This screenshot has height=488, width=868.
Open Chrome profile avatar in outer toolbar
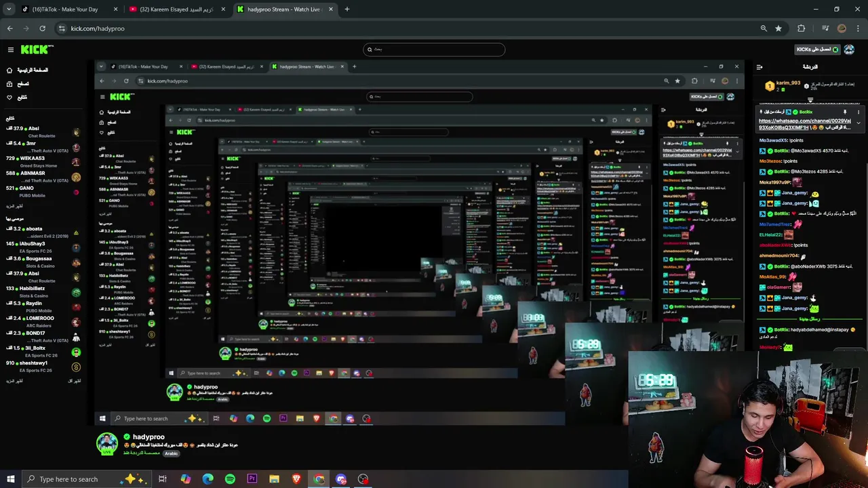pyautogui.click(x=842, y=28)
